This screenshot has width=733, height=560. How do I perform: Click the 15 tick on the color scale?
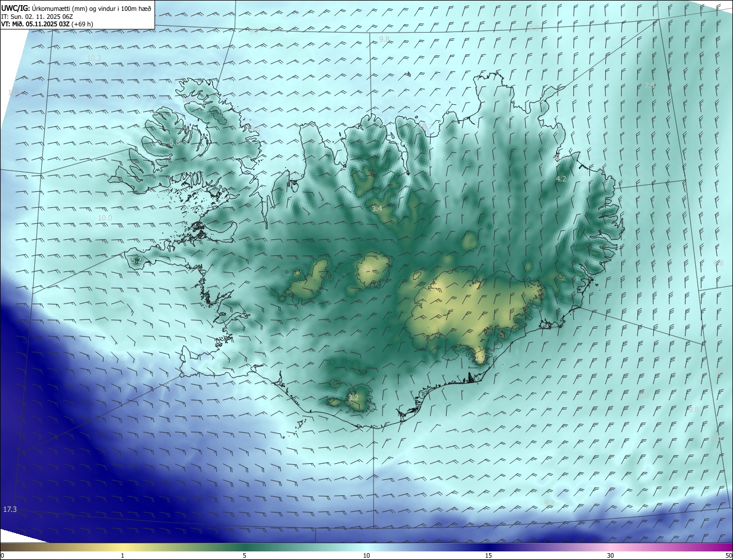click(488, 555)
